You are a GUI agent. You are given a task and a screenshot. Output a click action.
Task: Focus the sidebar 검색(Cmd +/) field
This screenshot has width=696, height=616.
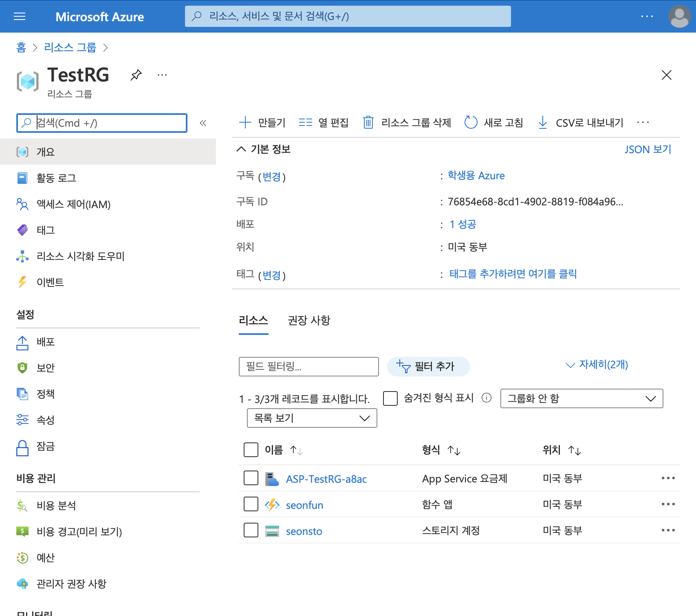click(102, 123)
